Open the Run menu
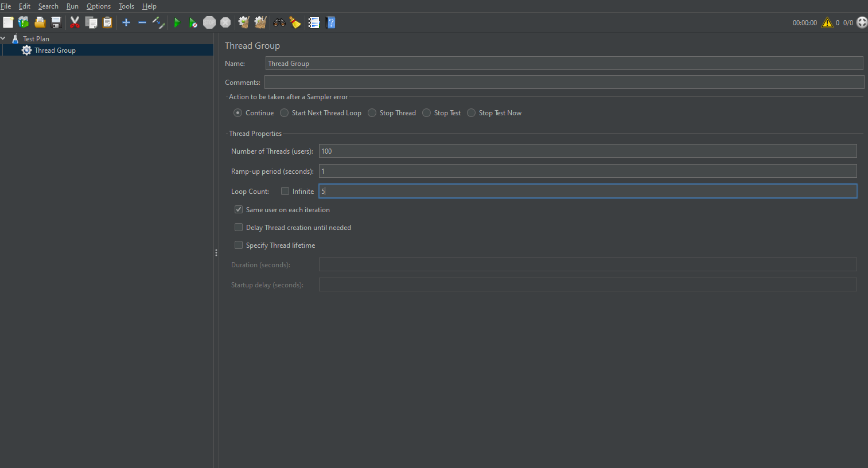Viewport: 868px width, 468px height. click(72, 6)
